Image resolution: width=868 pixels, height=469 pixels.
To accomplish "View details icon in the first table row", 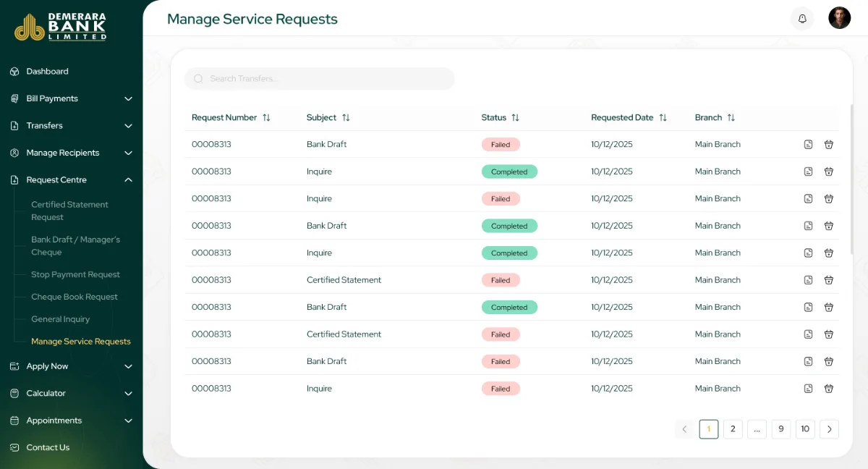I will click(x=809, y=145).
